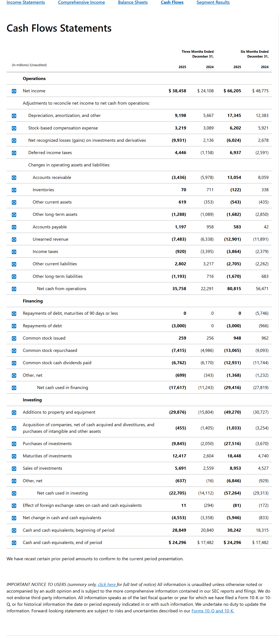Click the chart icon for Common stock cash dividends paid
This screenshot has height=644, width=279.
(x=14, y=363)
